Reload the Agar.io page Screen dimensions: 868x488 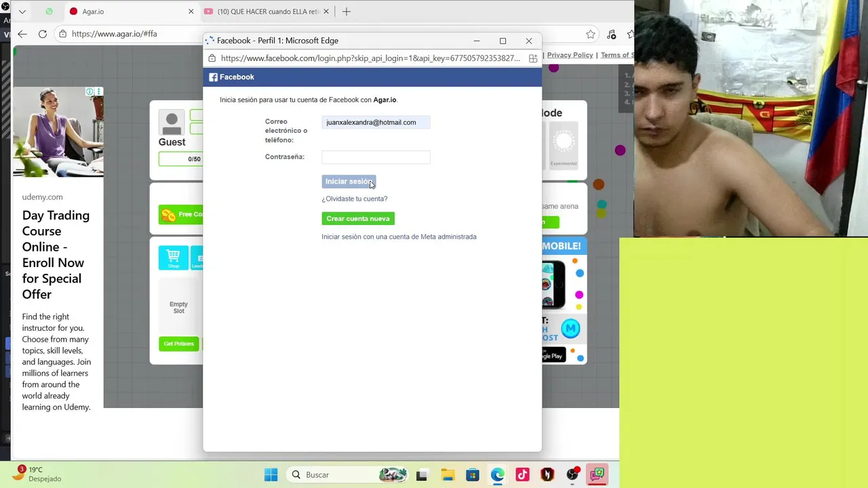click(x=42, y=34)
